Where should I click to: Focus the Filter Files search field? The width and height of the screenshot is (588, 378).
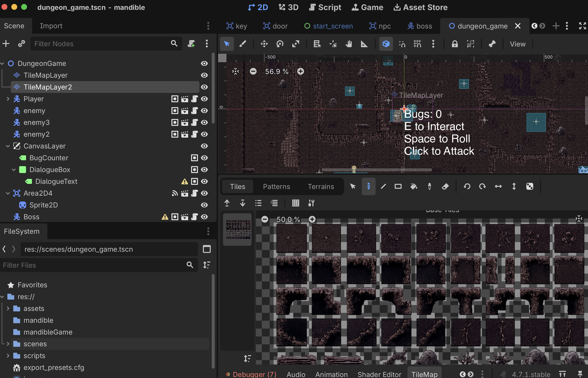click(x=99, y=265)
